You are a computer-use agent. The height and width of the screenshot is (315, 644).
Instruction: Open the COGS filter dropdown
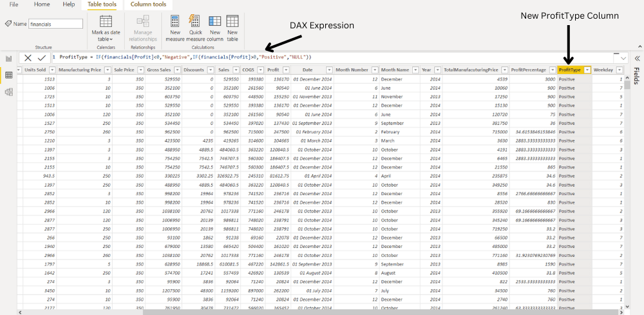click(x=261, y=70)
